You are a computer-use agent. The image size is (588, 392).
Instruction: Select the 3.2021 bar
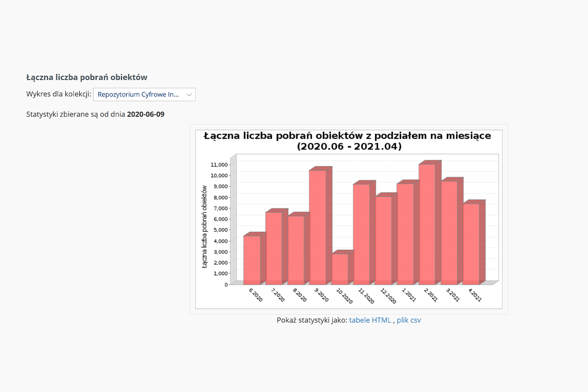[x=449, y=233]
